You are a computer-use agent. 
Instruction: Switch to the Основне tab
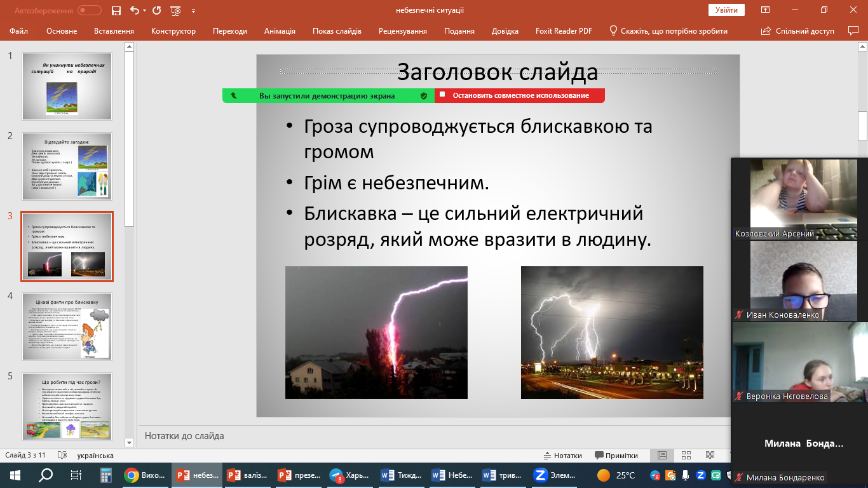tap(62, 30)
